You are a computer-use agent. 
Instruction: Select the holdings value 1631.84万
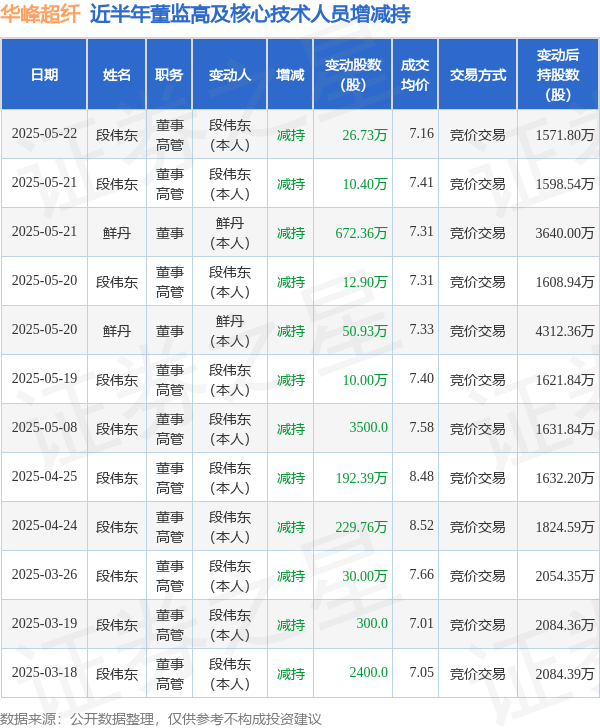click(565, 429)
